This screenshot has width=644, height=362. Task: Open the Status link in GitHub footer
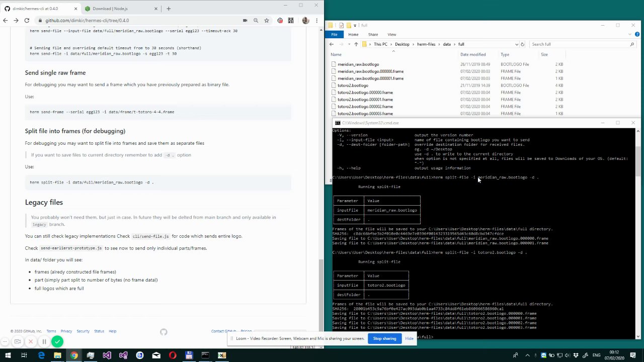pyautogui.click(x=99, y=331)
